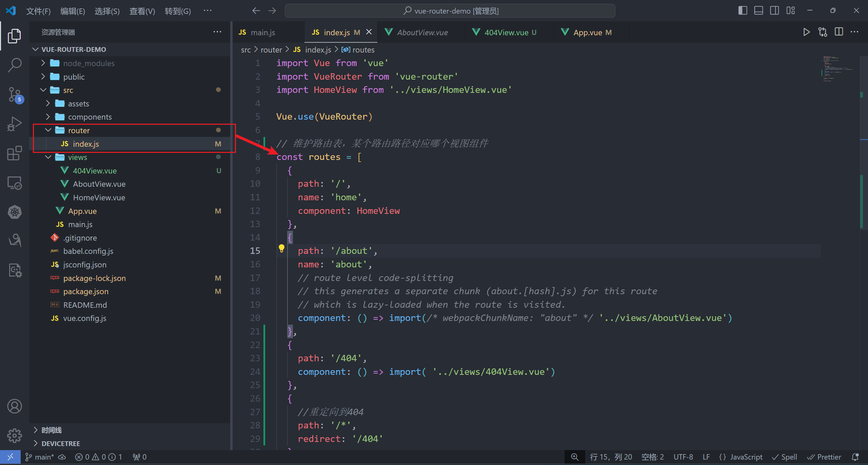The height and width of the screenshot is (465, 868).
Task: Toggle the bottom Panel layout button
Action: coord(758,11)
